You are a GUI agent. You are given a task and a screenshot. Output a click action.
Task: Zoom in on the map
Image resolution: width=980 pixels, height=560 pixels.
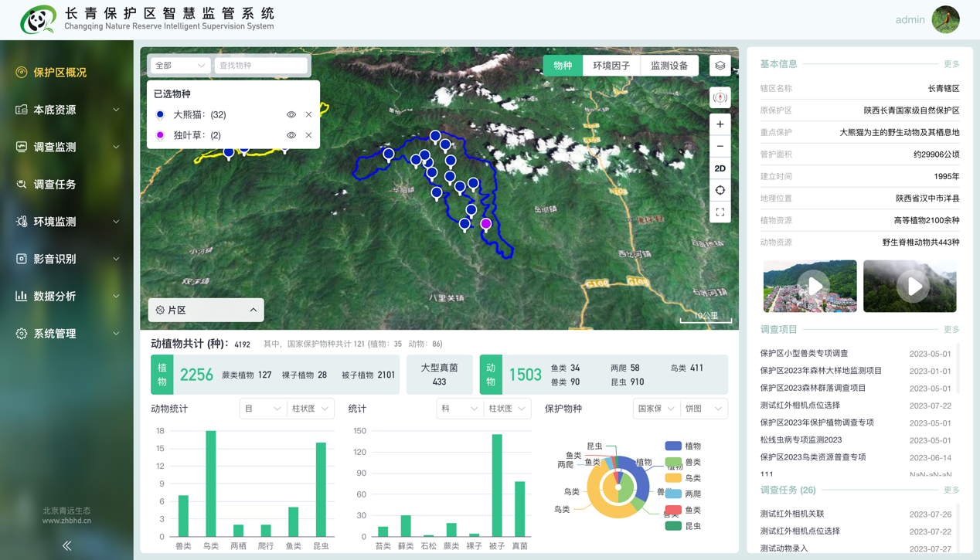click(720, 124)
